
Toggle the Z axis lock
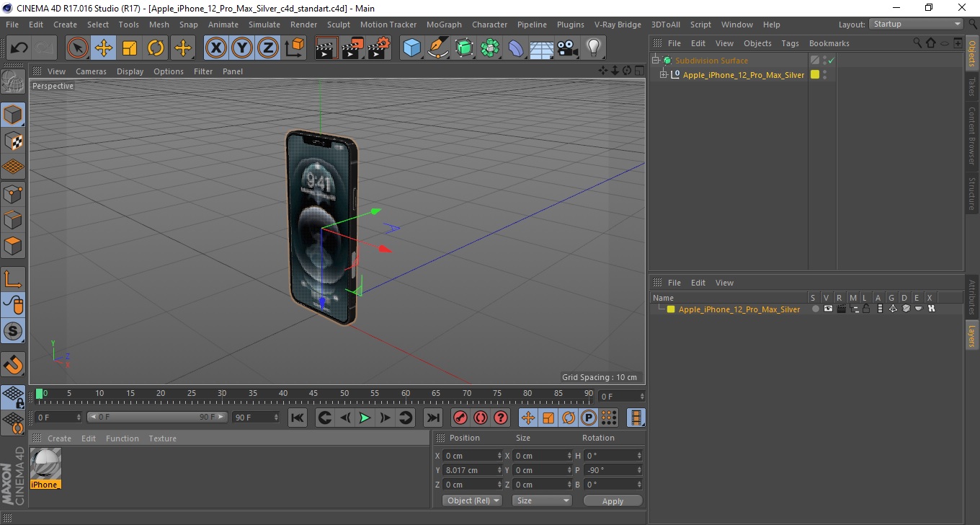[268, 48]
